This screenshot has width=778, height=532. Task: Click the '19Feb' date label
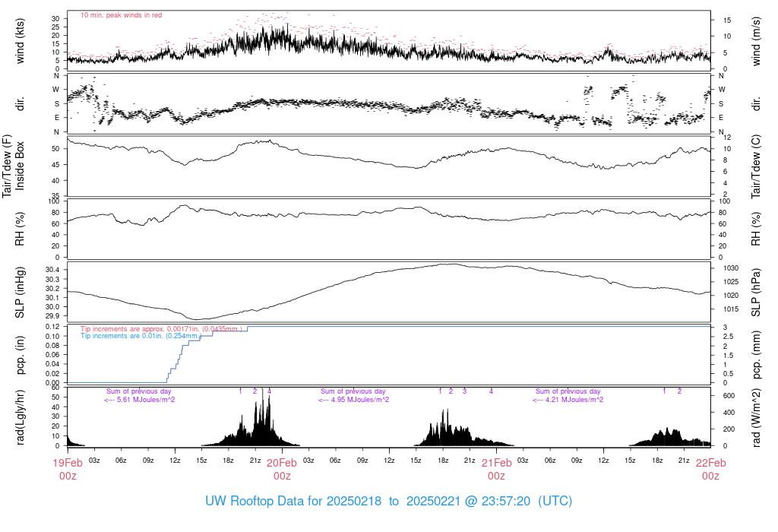click(x=68, y=463)
